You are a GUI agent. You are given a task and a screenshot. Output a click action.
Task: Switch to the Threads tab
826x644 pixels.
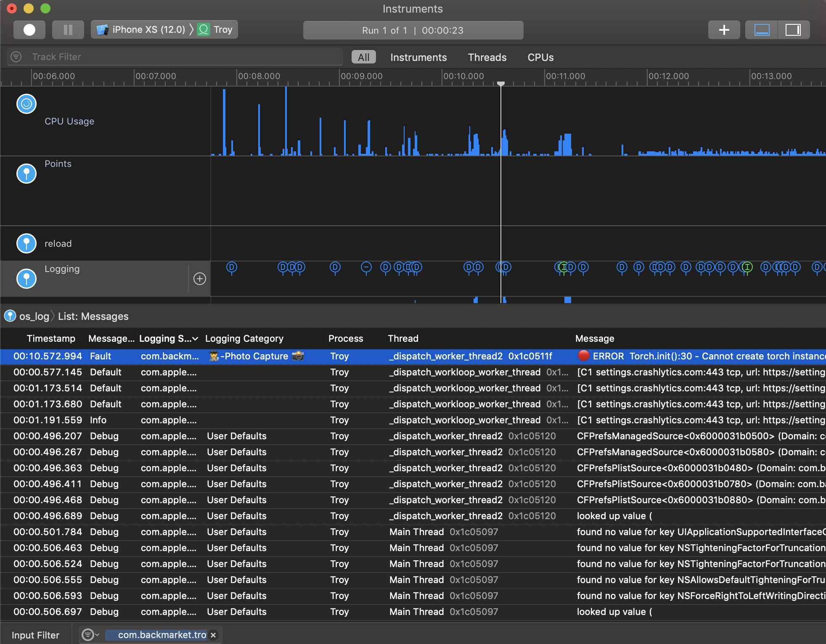(487, 57)
